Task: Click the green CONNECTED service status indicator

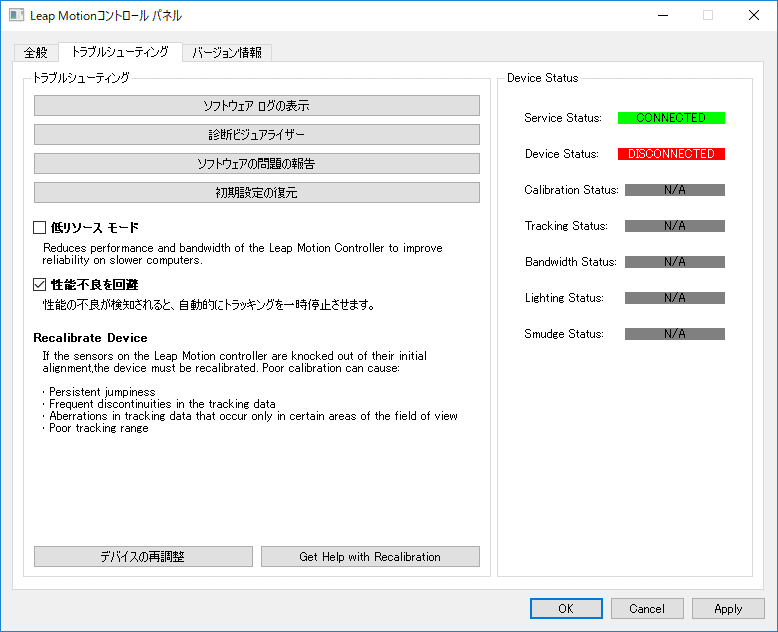Action: coord(671,118)
